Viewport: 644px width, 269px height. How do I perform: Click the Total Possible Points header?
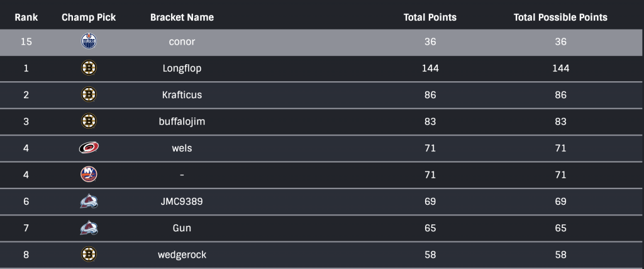(x=560, y=18)
